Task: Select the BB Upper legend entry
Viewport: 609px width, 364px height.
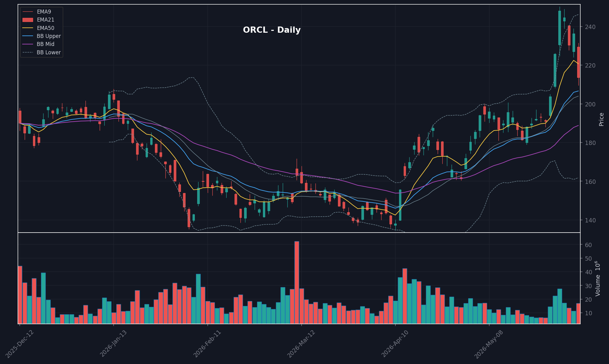Action: (x=42, y=36)
